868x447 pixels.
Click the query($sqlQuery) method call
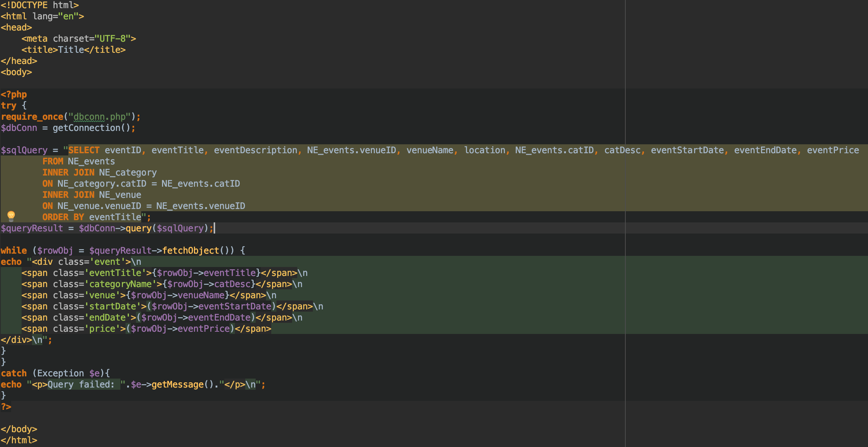click(x=167, y=228)
